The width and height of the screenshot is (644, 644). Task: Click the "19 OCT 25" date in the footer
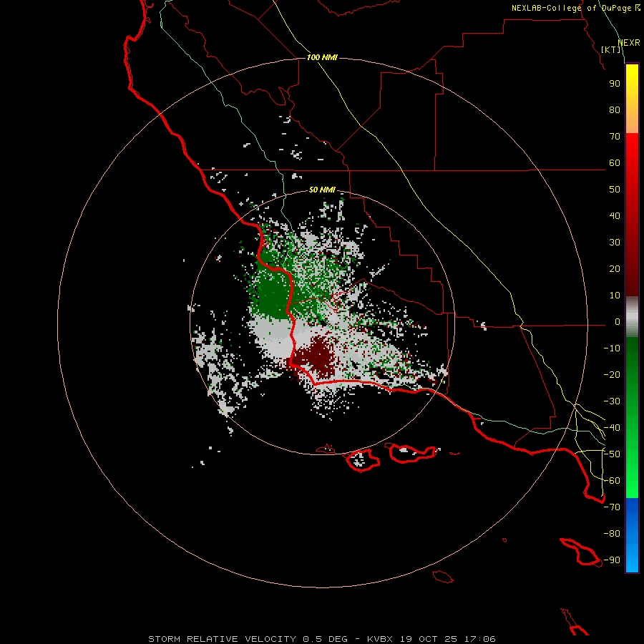[x=429, y=639]
